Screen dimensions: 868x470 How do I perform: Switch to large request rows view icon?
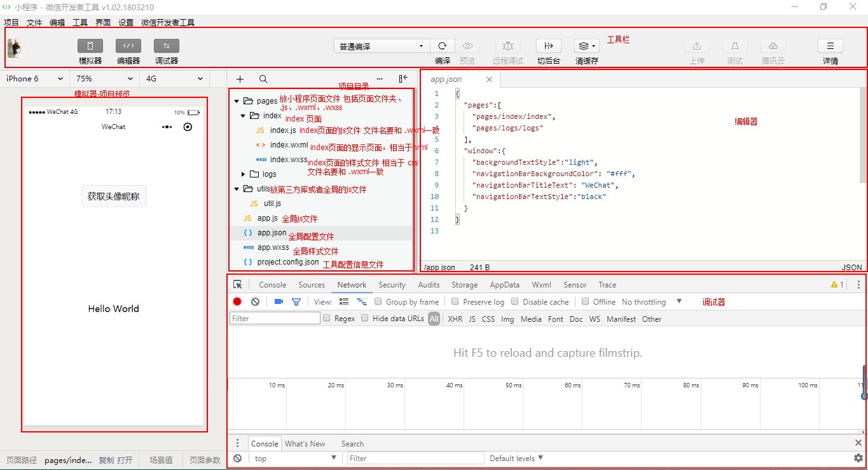344,301
